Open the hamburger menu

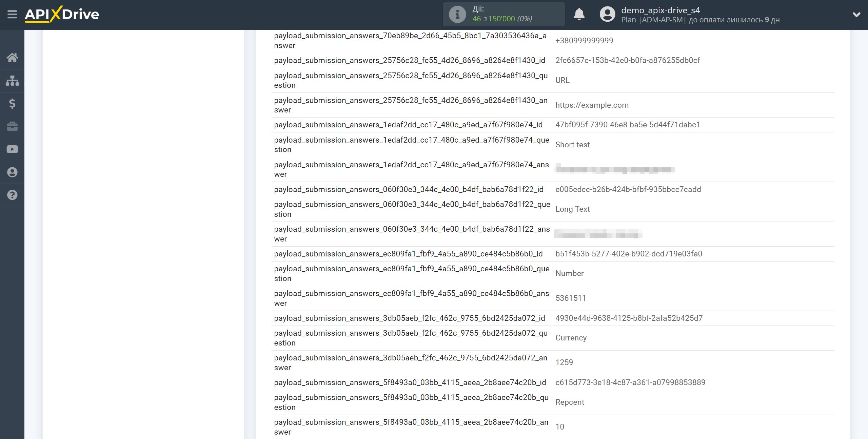[x=12, y=15]
